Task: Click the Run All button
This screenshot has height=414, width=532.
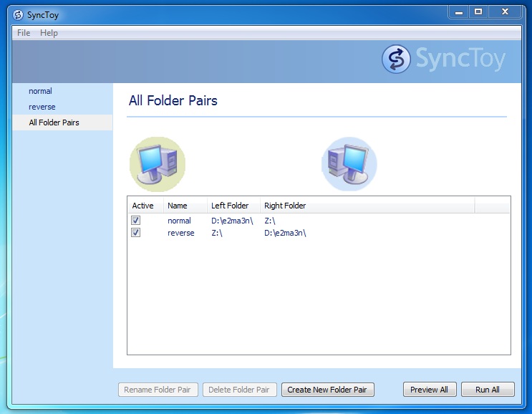Action: coord(488,390)
